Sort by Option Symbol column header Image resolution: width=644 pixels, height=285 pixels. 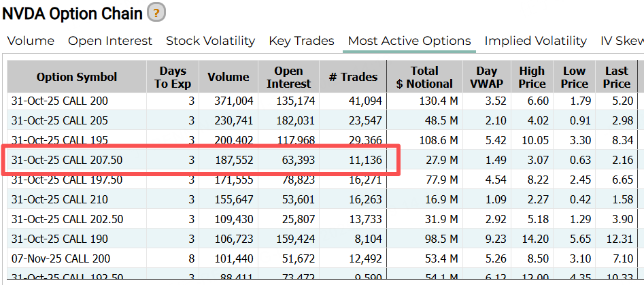77,77
